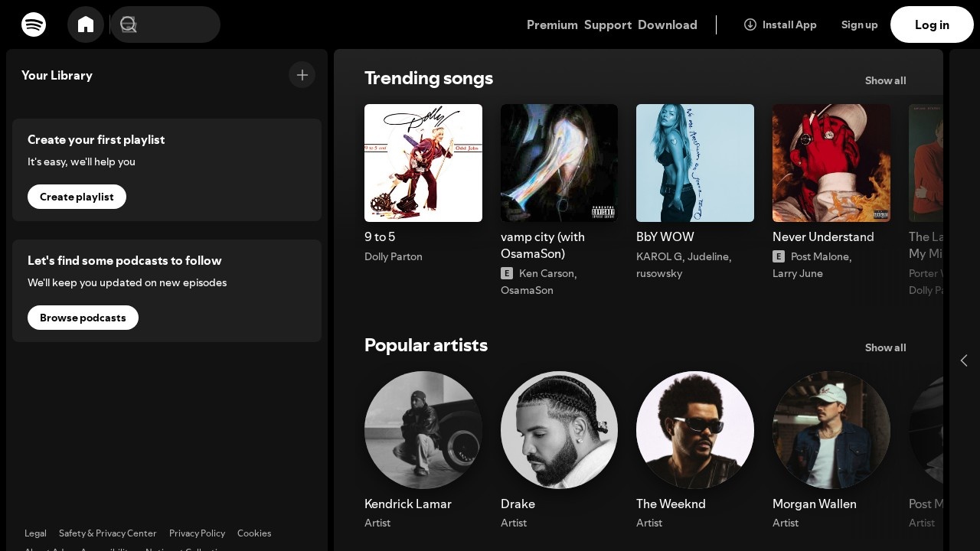Click the search magnifier icon
Viewport: 980px width, 551px height.
129,24
